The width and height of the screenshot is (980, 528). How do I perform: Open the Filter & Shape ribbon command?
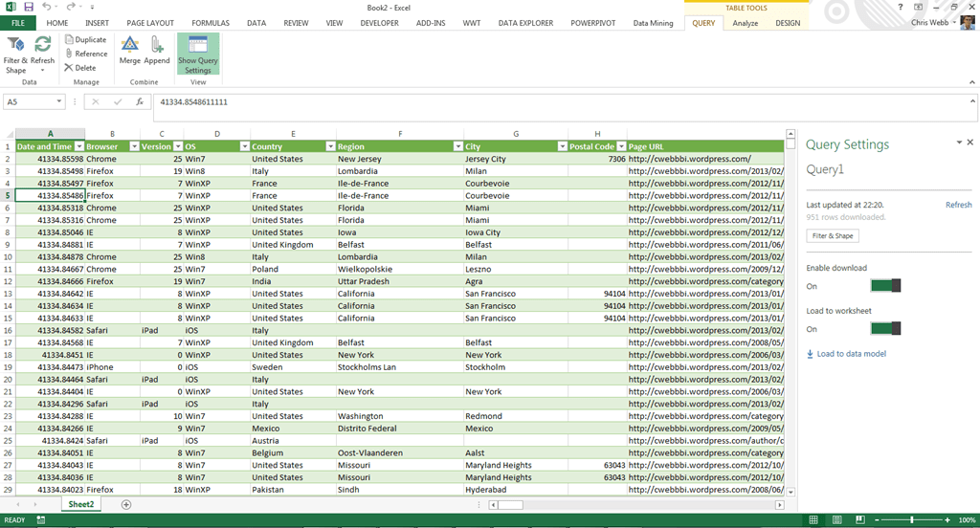[15, 55]
